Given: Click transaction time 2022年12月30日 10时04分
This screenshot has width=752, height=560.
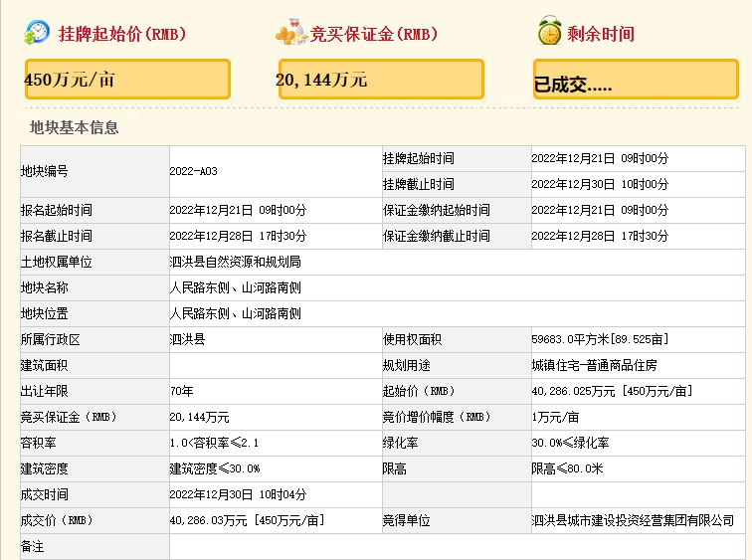Looking at the screenshot, I should point(238,494).
